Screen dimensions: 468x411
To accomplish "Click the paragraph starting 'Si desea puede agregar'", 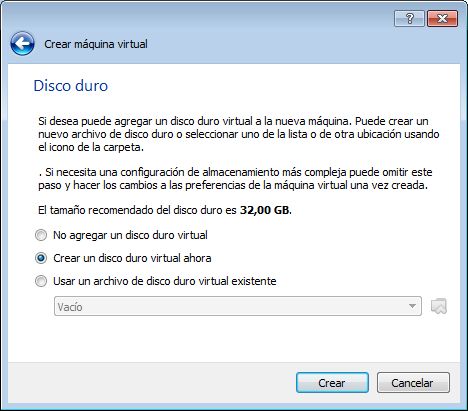I will coord(239,134).
